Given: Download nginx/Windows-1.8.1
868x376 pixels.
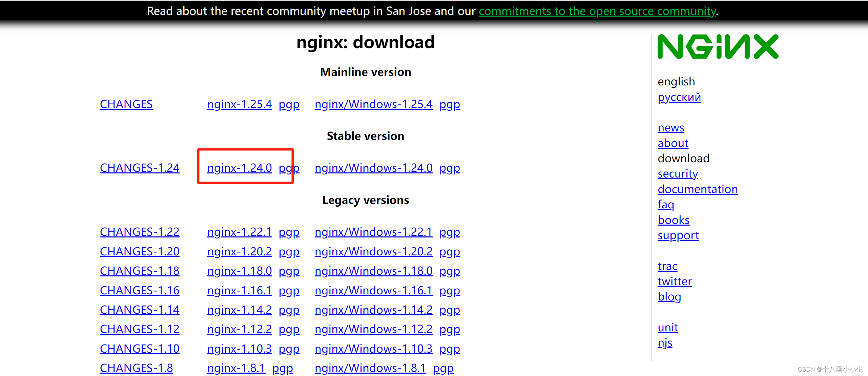Looking at the screenshot, I should [370, 368].
